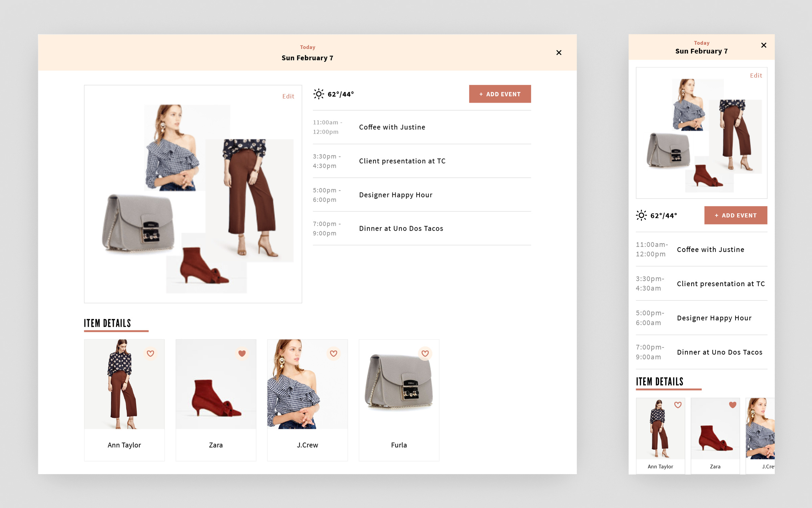The height and width of the screenshot is (508, 812).
Task: Toggle heart on the J.Crew top card
Action: [x=334, y=354]
